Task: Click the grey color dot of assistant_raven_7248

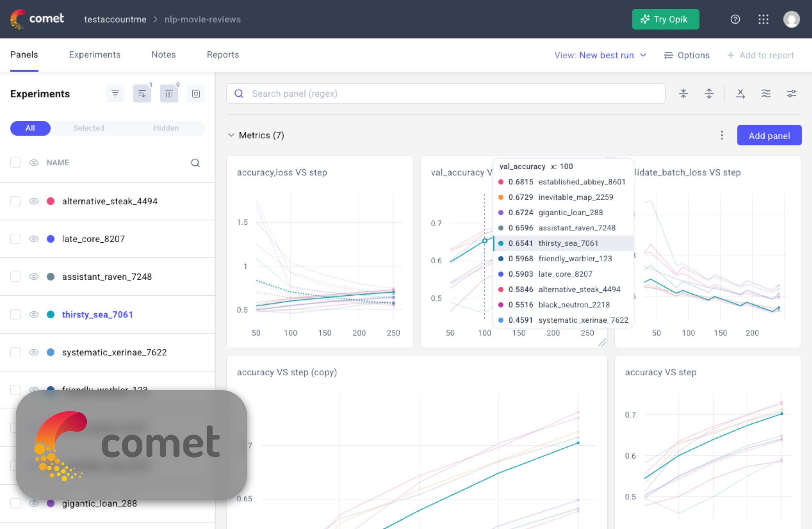Action: 50,277
